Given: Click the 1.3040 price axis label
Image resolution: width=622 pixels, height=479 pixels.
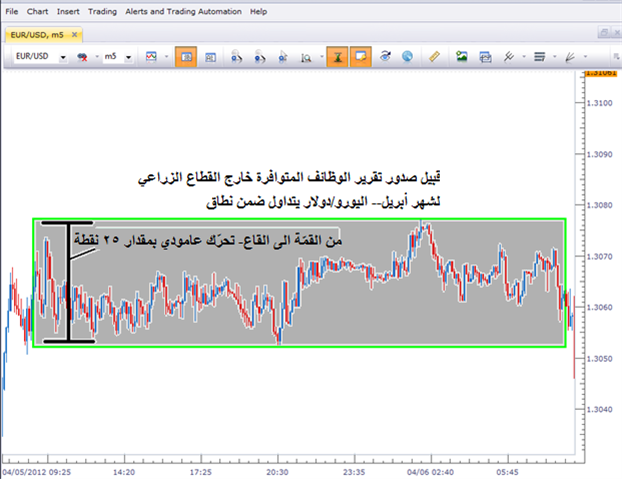Looking at the screenshot, I should point(599,410).
